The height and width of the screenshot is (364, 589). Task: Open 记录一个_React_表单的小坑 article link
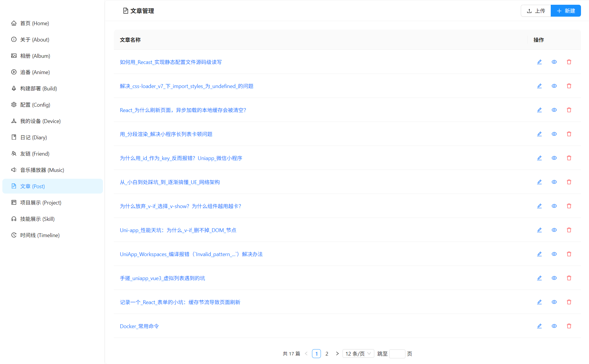click(x=180, y=302)
